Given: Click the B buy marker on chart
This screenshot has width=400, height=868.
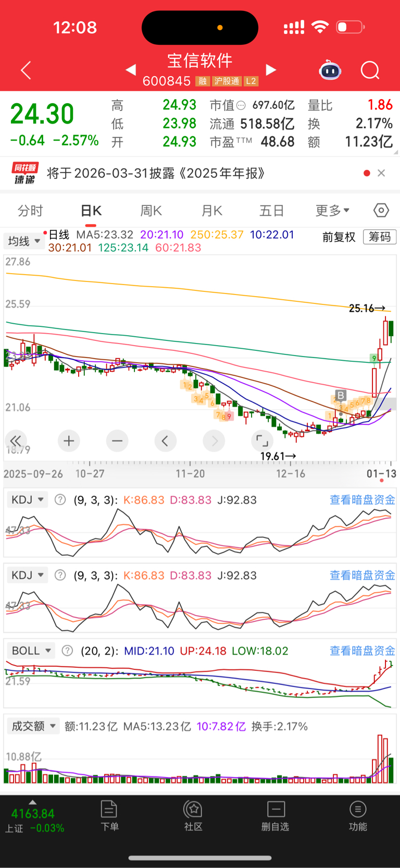Looking at the screenshot, I should tap(341, 396).
